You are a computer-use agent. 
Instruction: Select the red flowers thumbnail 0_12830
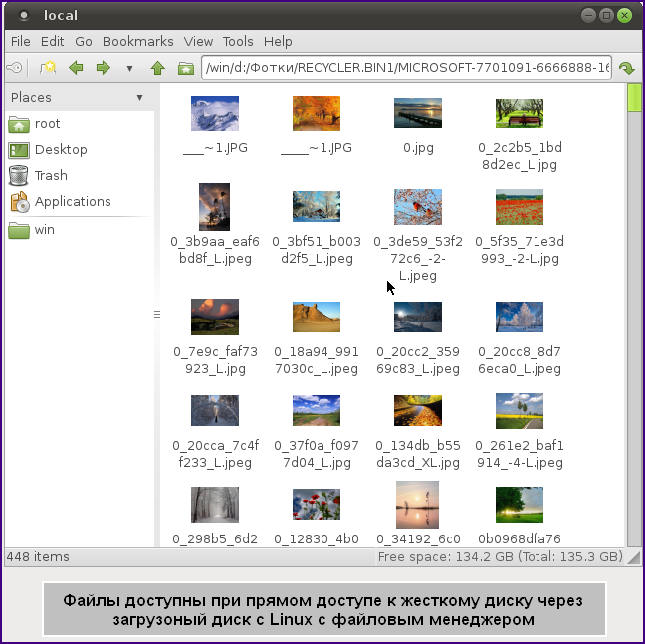317,505
